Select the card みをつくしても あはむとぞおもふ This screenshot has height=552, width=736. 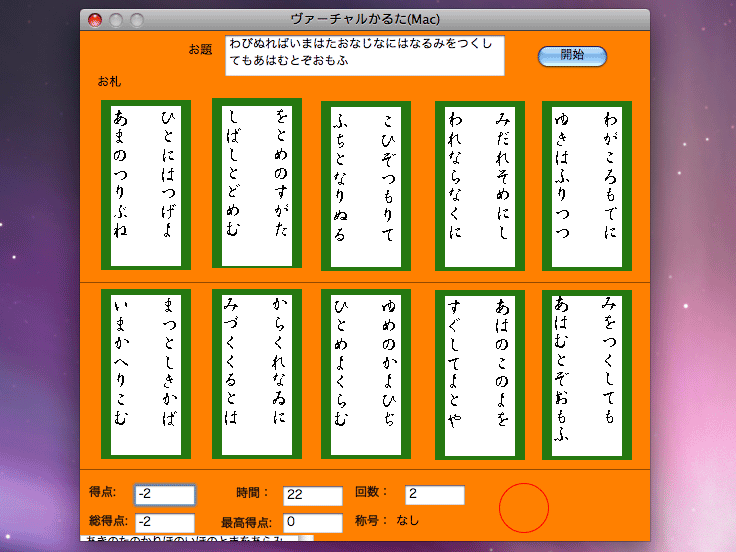tap(587, 375)
